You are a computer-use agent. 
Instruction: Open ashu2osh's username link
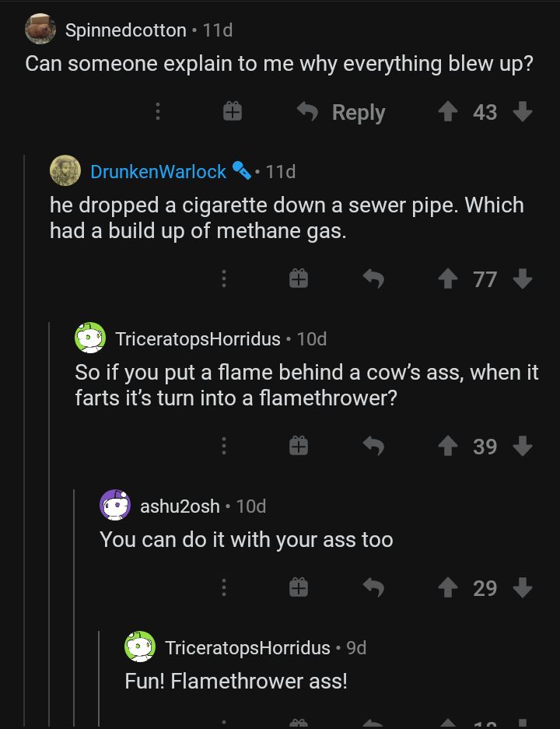click(x=180, y=506)
